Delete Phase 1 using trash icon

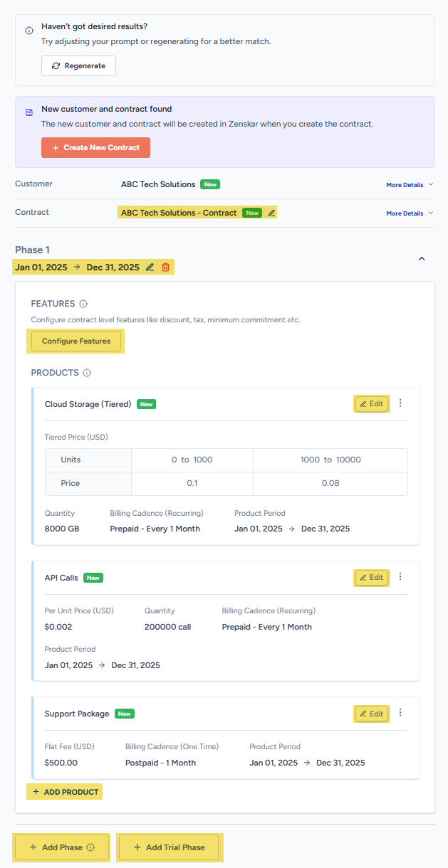coord(166,268)
